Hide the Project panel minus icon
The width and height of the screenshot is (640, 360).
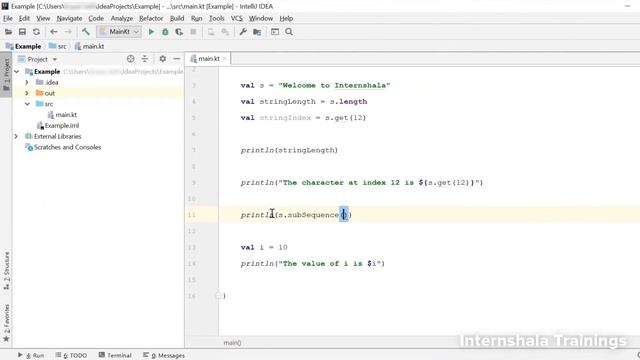click(x=176, y=59)
